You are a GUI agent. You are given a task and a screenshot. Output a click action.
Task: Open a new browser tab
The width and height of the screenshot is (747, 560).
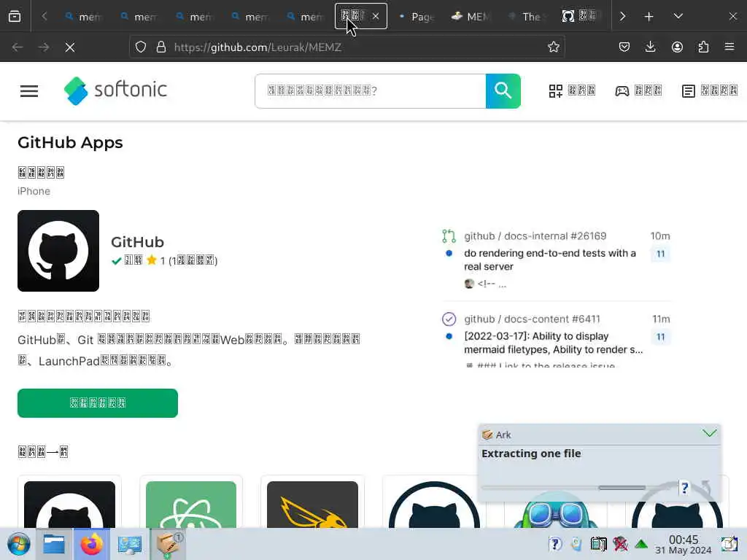(x=649, y=17)
